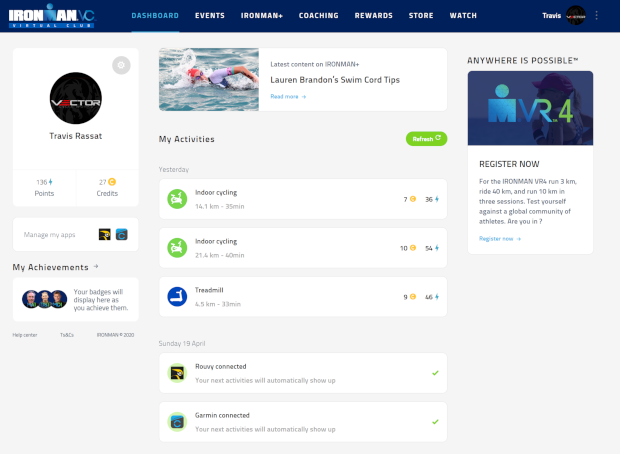This screenshot has height=454, width=620.
Task: Open the Coaching menu item
Action: click(318, 16)
